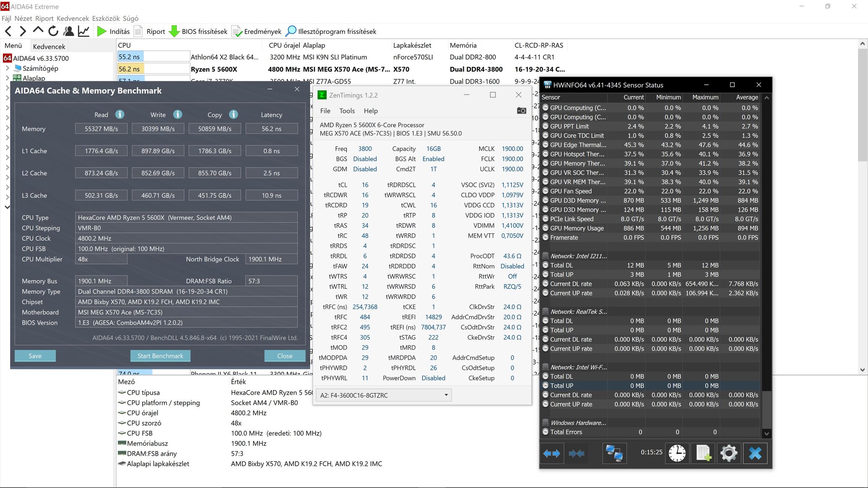
Task: Click the GPU Fan Speed sensor icon
Action: 545,191
